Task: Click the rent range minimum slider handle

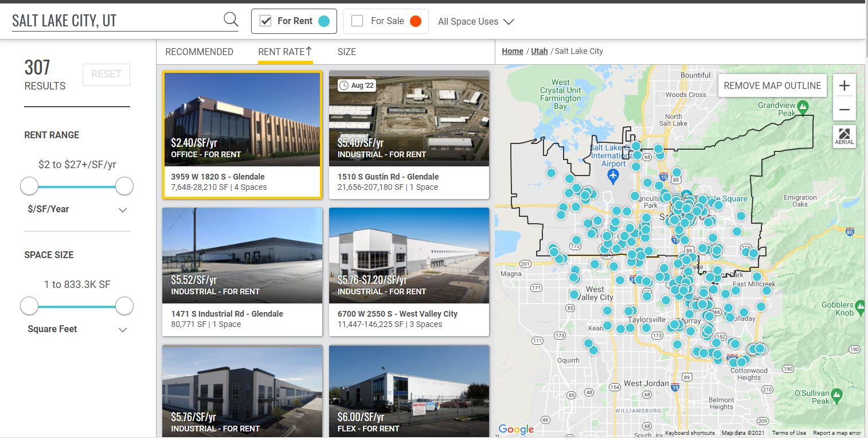Action: point(29,186)
